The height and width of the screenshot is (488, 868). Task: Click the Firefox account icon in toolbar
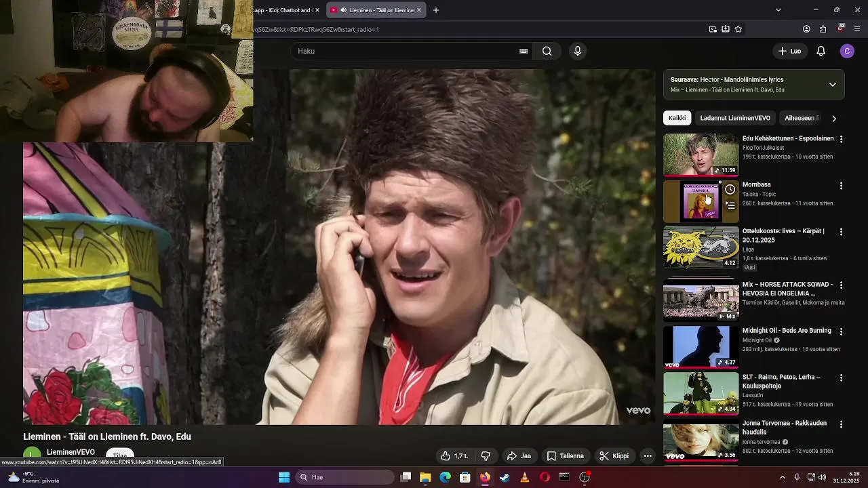tap(806, 29)
